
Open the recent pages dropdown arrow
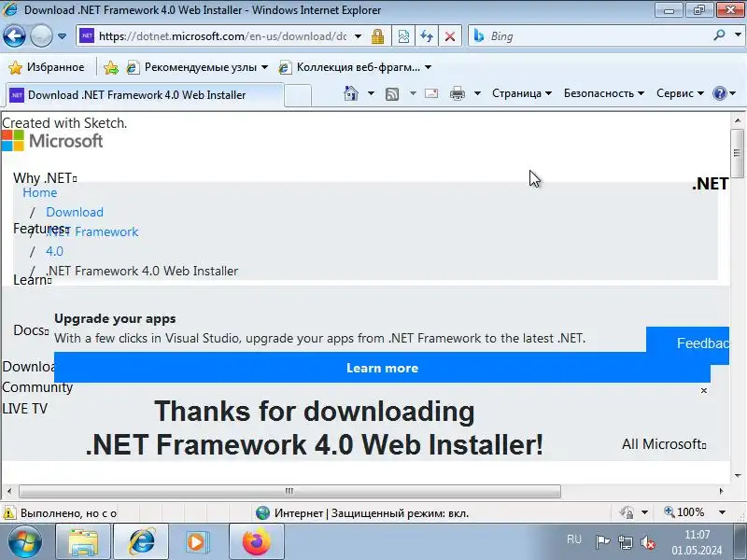point(62,36)
